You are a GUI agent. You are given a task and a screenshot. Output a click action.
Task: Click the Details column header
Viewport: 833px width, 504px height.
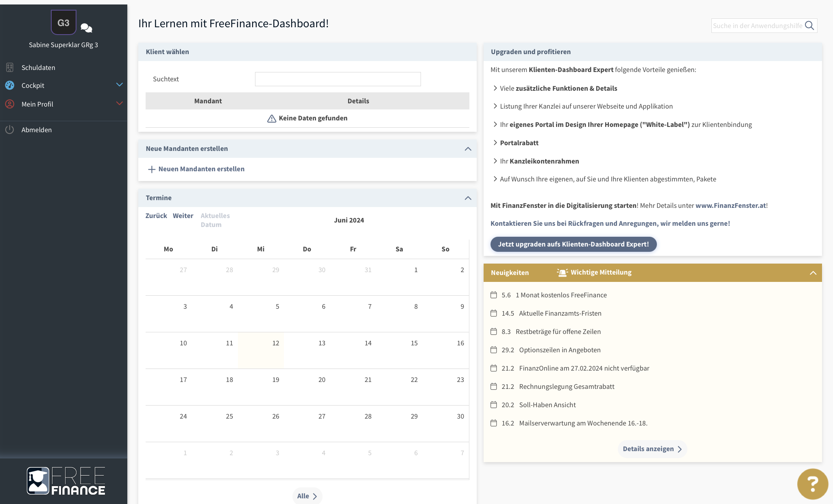tap(358, 101)
